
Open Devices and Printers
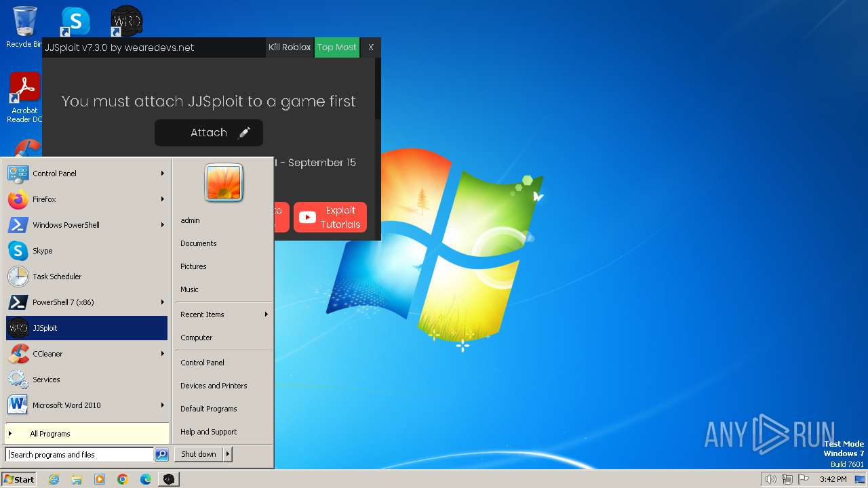(224, 386)
